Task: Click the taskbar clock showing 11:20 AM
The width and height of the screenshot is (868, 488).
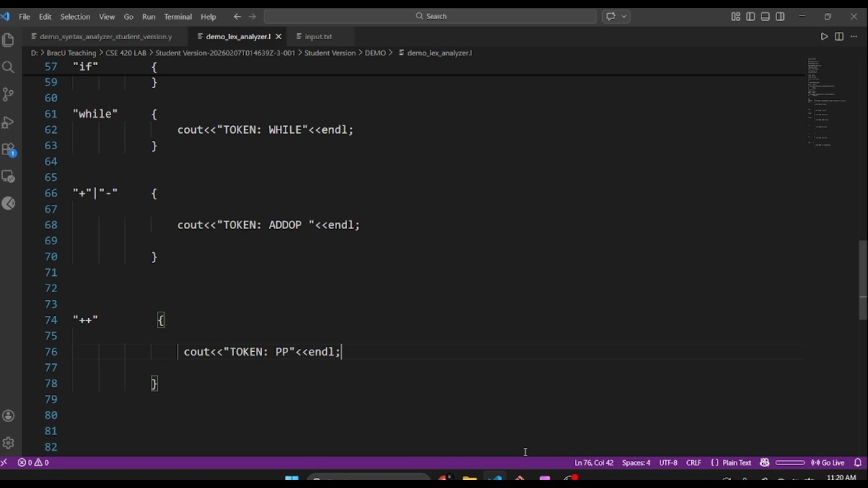Action: click(x=842, y=479)
